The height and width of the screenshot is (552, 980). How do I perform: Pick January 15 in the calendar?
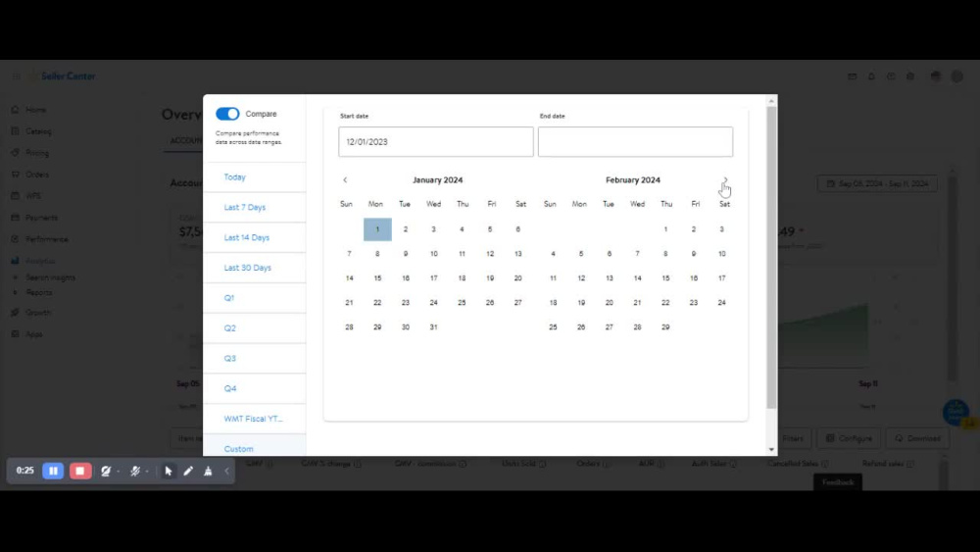(377, 278)
